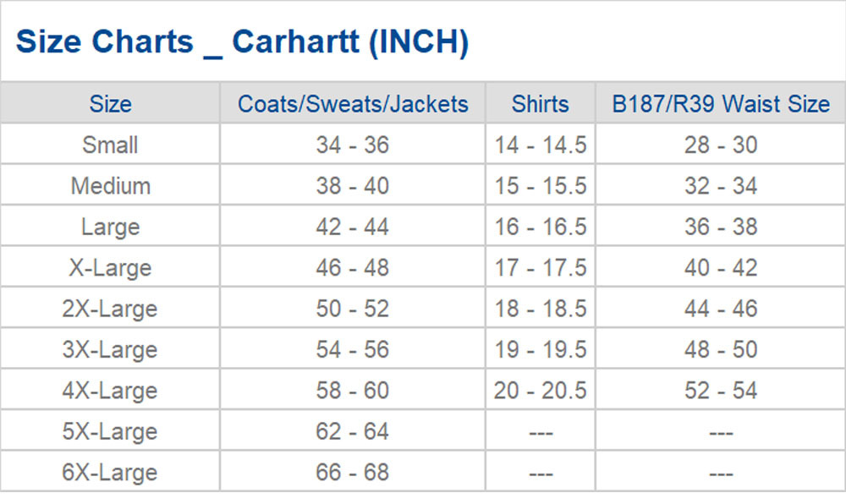Click the 40 - 42 waist size cell

point(721,268)
